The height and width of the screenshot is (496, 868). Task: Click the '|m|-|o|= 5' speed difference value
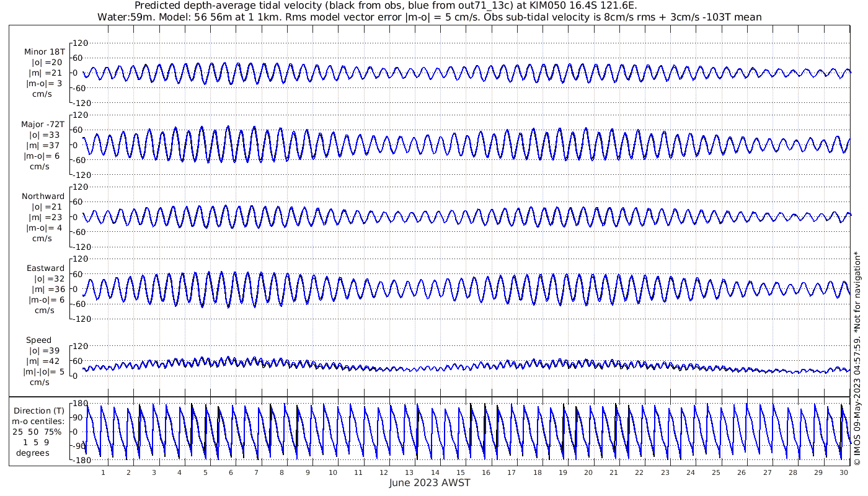[44, 371]
